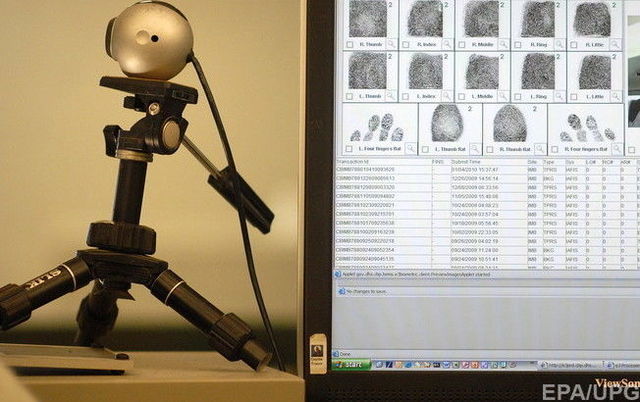Click the magnifier for L. Thumb flat print
Image resolution: width=640 pixels, height=402 pixels.
point(474,148)
